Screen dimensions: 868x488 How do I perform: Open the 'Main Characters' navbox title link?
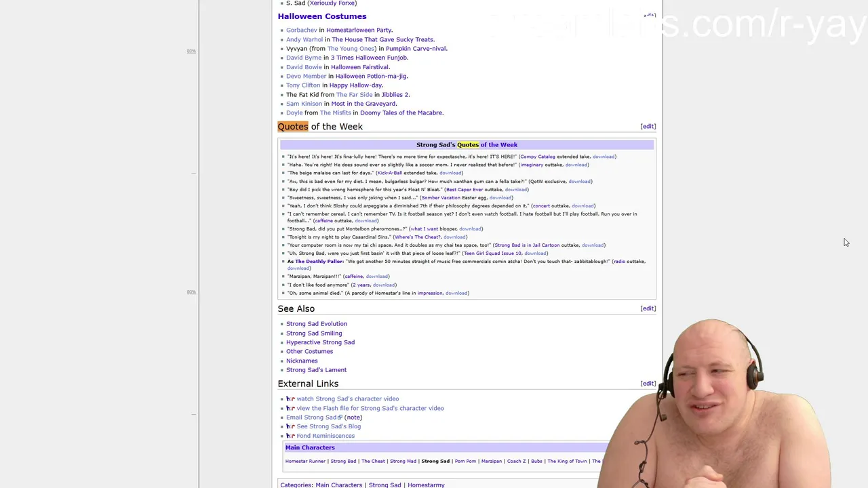pyautogui.click(x=310, y=448)
